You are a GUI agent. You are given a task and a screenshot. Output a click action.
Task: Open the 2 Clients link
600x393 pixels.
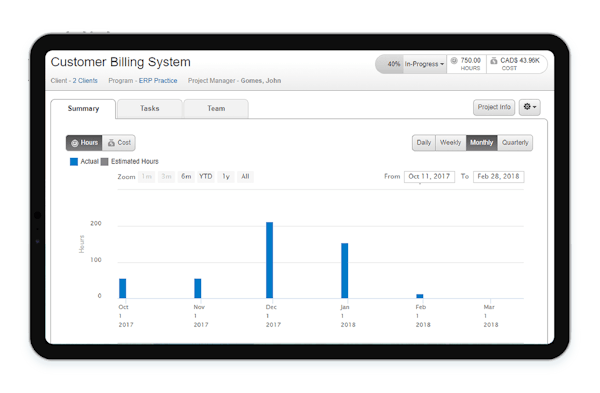coord(85,81)
